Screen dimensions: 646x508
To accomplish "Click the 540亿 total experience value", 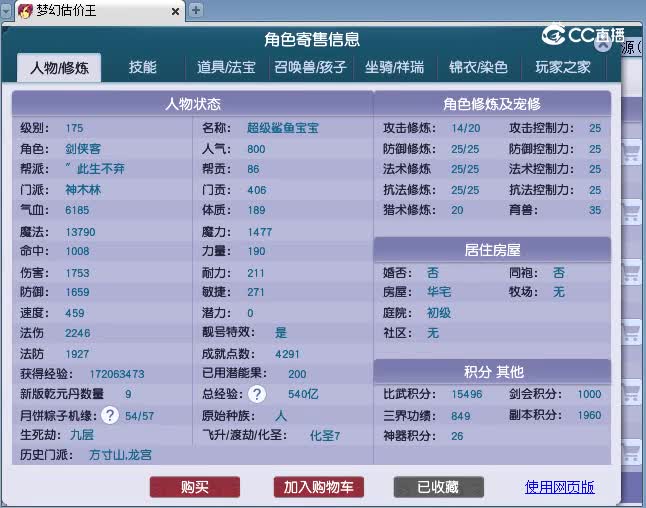I will (303, 394).
